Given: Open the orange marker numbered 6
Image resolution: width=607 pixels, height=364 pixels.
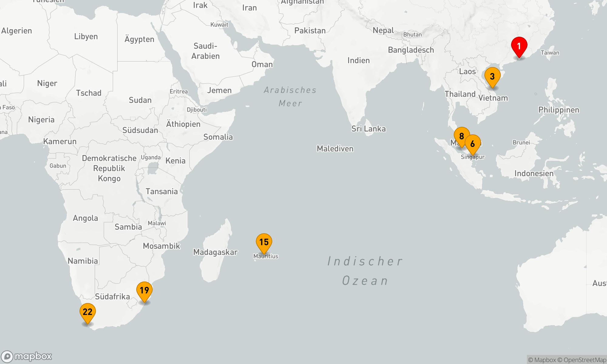Looking at the screenshot, I should [473, 144].
